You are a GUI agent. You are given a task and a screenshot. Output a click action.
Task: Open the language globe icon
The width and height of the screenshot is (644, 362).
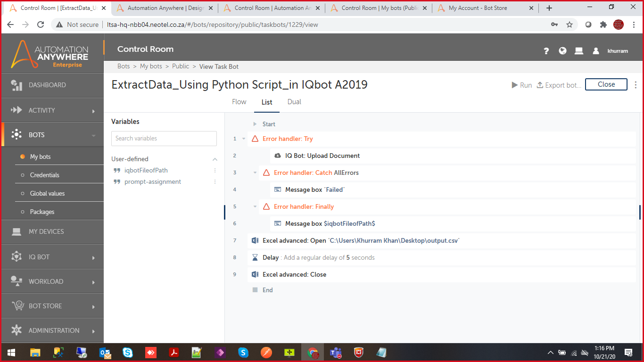562,51
